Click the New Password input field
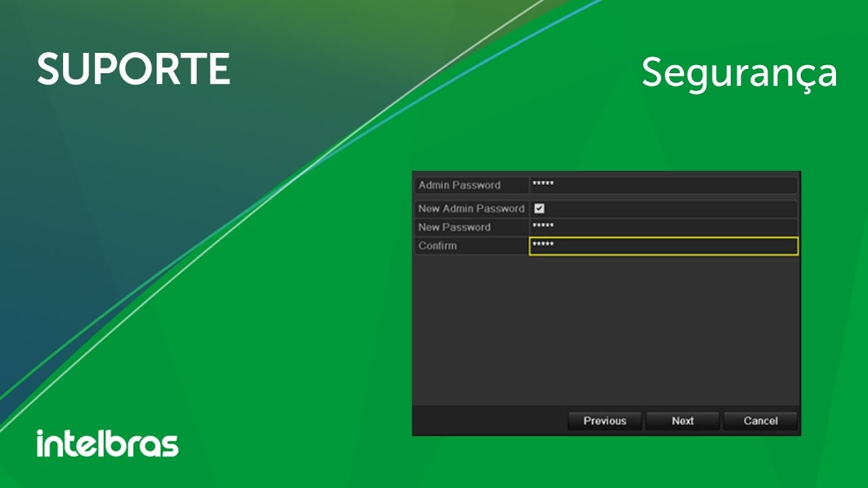 point(663,227)
